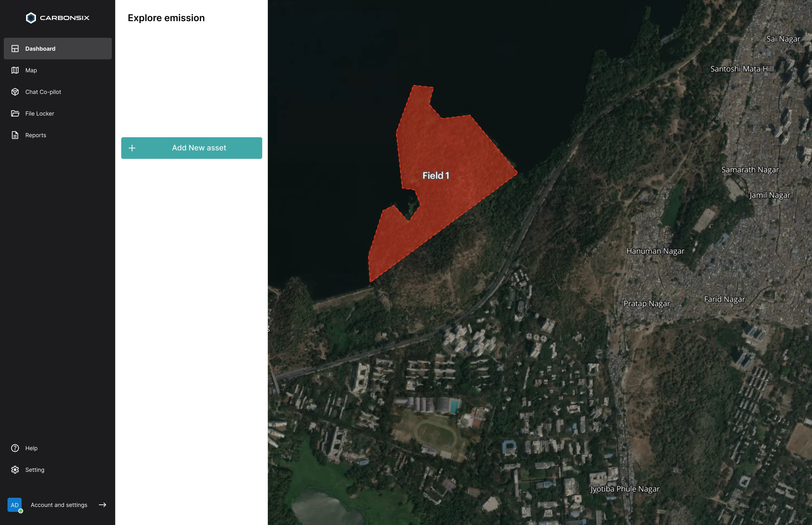This screenshot has height=525, width=812.
Task: Open the Account and settings link
Action: (x=59, y=505)
